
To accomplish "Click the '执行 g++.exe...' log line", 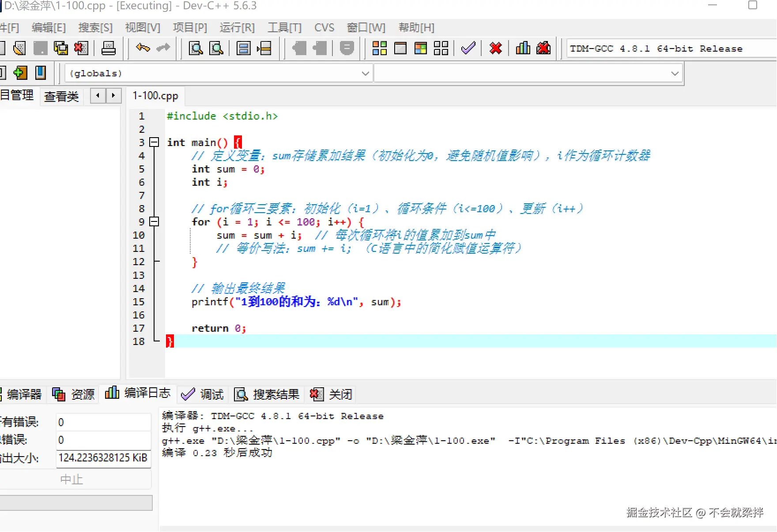I will pyautogui.click(x=207, y=428).
